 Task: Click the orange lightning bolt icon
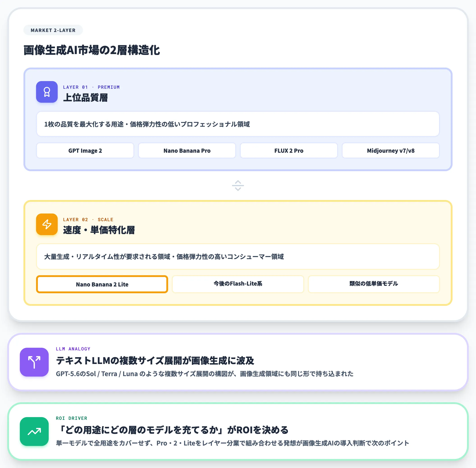[47, 224]
